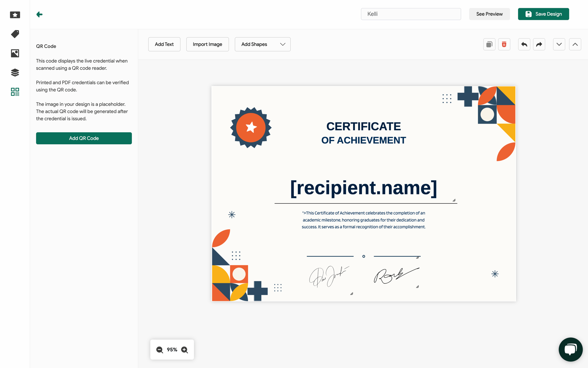Select the QR code sidebar icon
Image resolution: width=588 pixels, height=368 pixels.
(15, 92)
